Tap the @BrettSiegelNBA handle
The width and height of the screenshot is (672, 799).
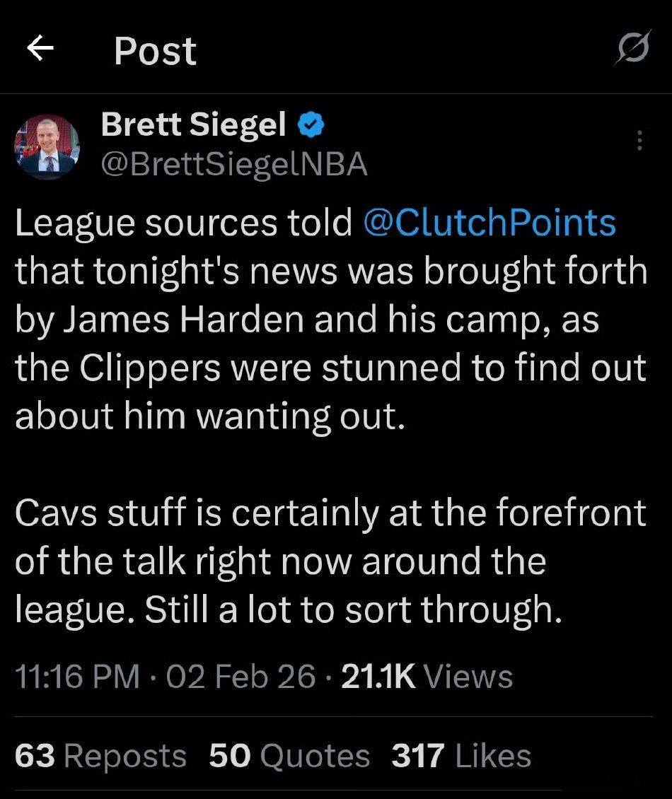click(x=233, y=164)
